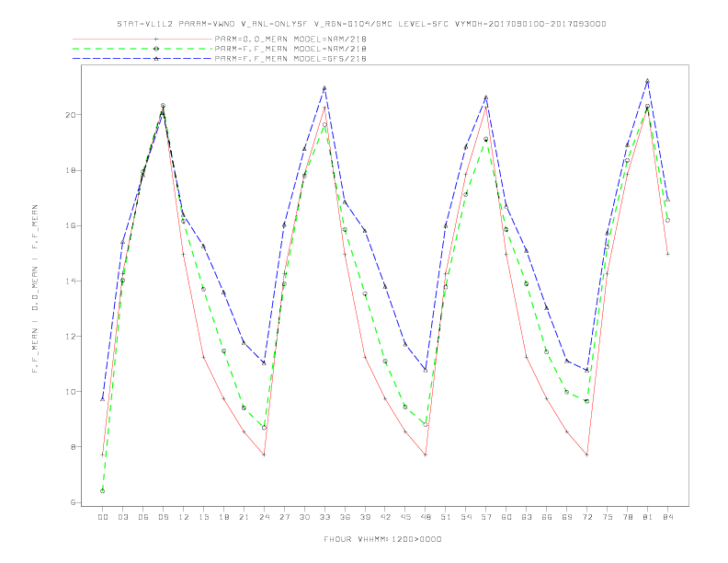728x563 pixels.
Task: Click the blue dashed line sample in legend
Action: tap(142, 59)
